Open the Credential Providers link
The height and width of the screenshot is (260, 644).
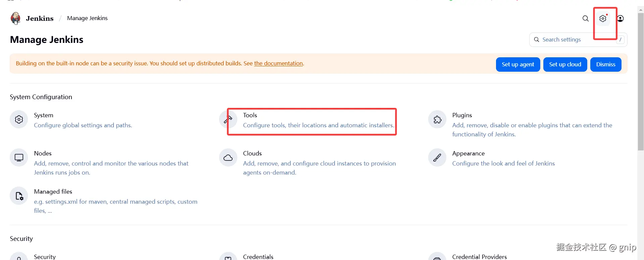pos(479,257)
